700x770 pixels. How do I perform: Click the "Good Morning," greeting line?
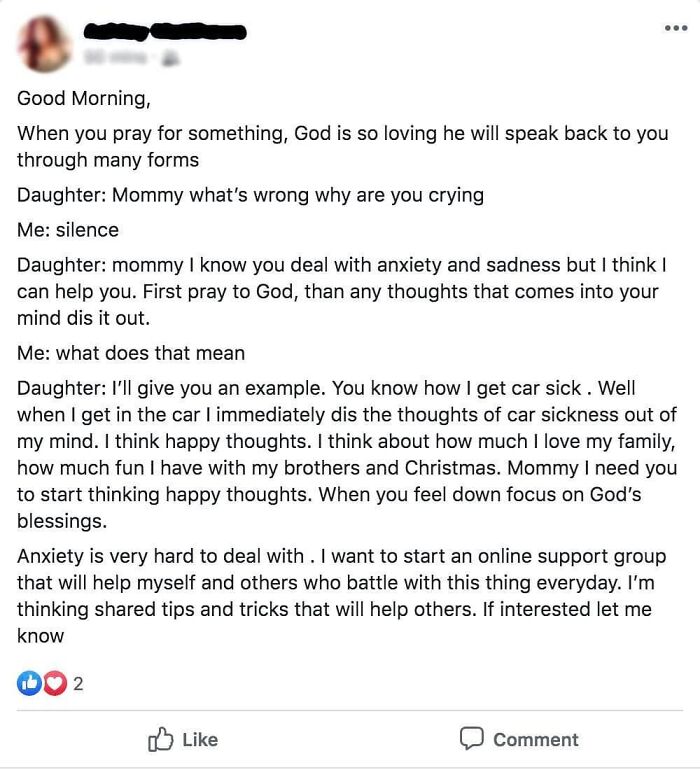(83, 98)
